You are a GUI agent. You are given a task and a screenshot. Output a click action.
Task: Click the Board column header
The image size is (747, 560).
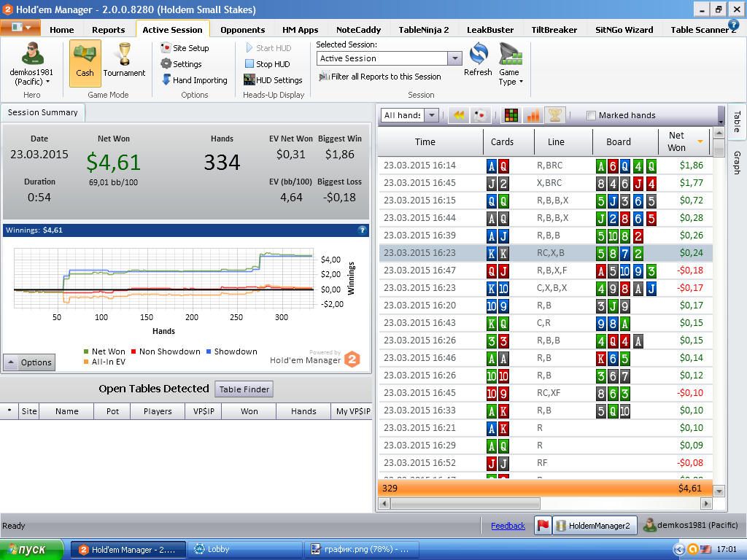[625, 141]
